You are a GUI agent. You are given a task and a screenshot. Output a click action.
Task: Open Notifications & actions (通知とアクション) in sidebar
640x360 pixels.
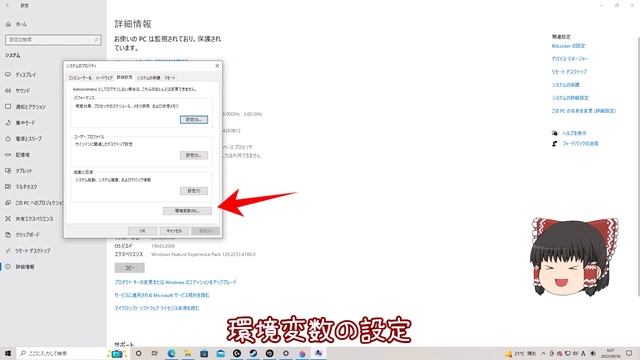coord(26,107)
